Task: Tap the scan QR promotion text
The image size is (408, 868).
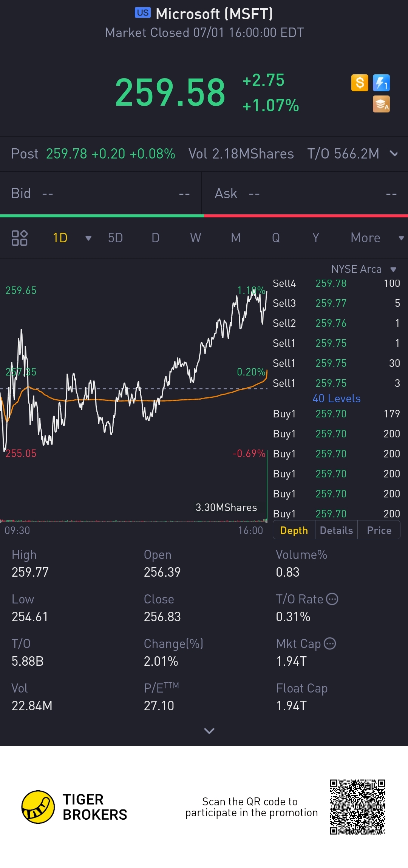Action: click(251, 807)
